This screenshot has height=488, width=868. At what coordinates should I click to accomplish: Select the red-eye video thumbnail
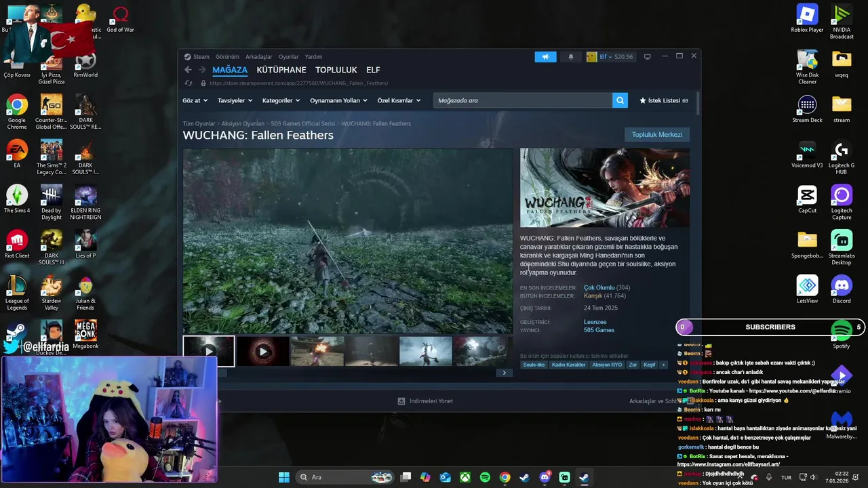coord(263,352)
